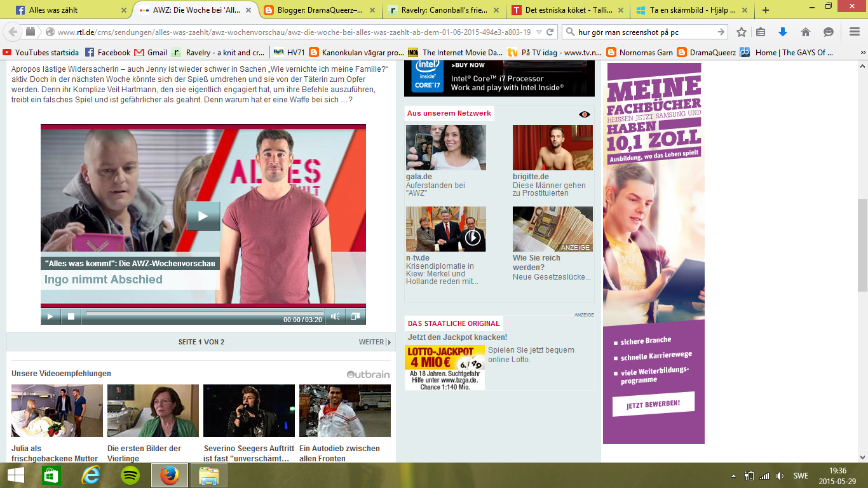
Task: Click the search magnifier icon
Action: (570, 32)
